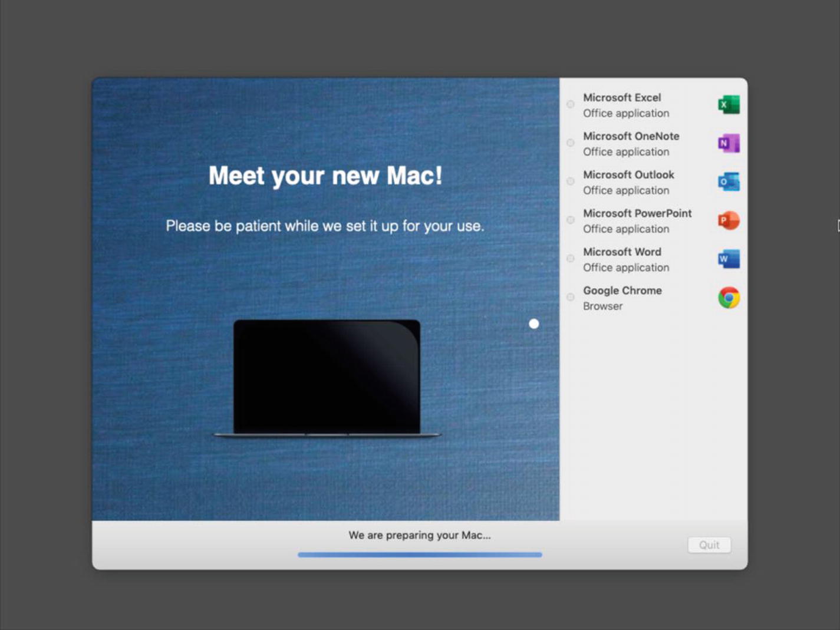Click the Microsoft Word icon
840x630 pixels.
click(x=729, y=258)
